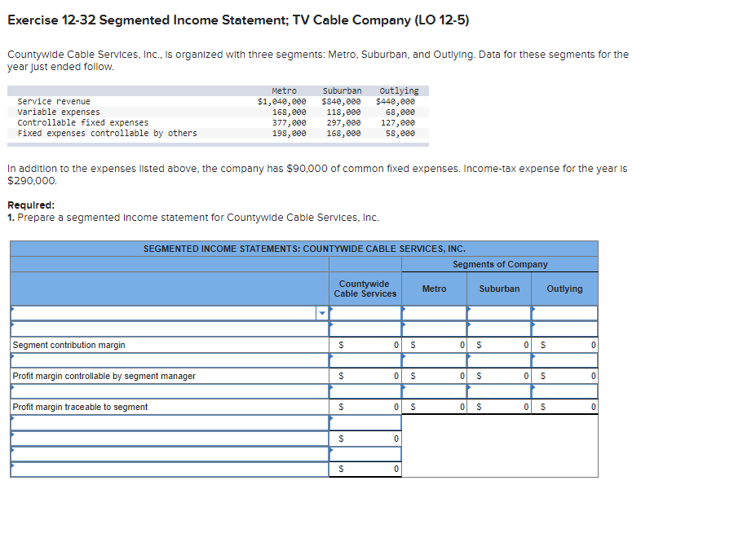The image size is (756, 538).
Task: Select the Countywide Cable Services first input cell
Action: [x=365, y=313]
